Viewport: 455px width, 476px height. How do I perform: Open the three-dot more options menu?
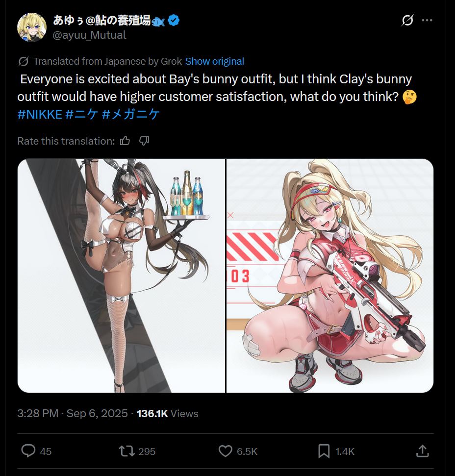coord(427,20)
